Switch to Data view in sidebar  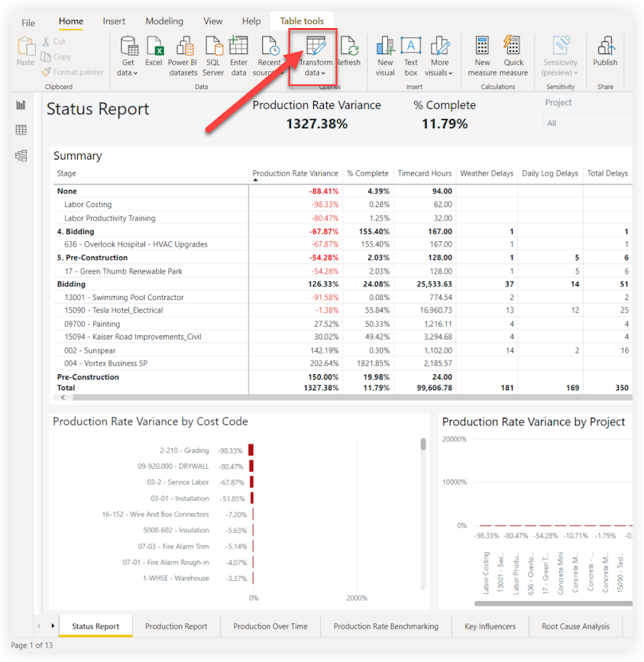(21, 130)
